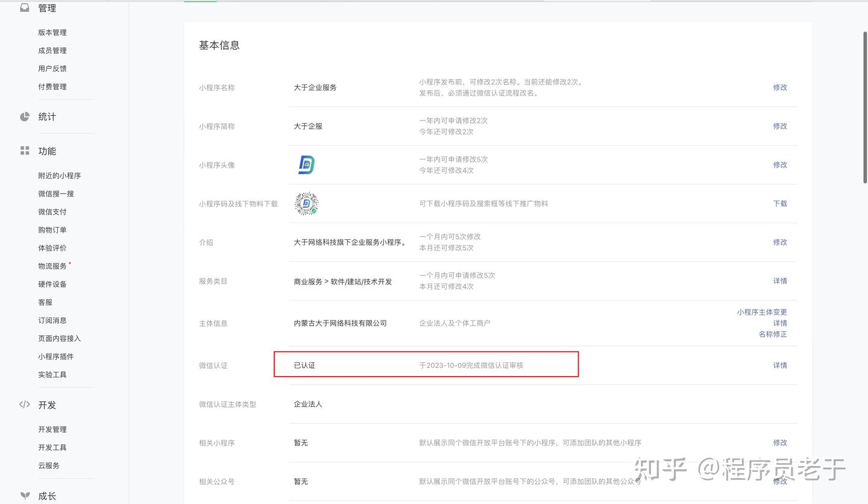This screenshot has height=504, width=868.
Task: Open 开发管理 in the sidebar
Action: click(x=52, y=430)
